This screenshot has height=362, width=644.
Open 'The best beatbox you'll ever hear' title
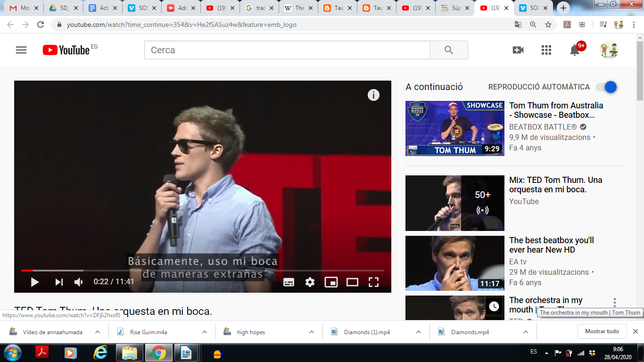pos(552,245)
